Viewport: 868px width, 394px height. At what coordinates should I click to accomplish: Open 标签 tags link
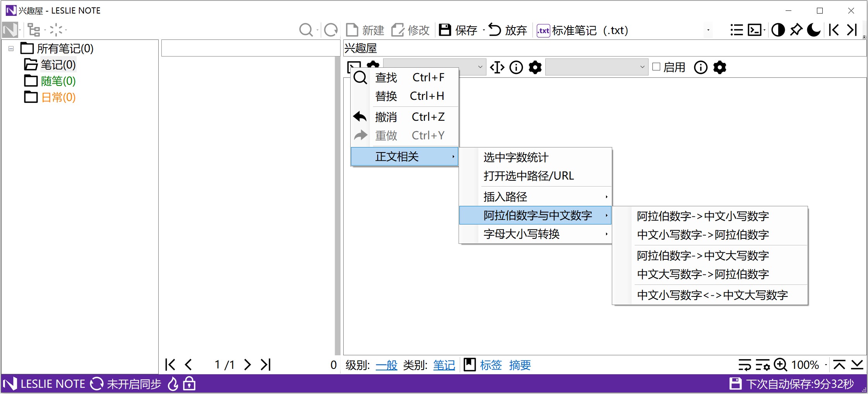pos(491,365)
